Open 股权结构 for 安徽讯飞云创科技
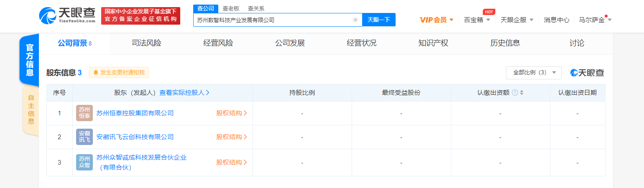Viewport: 644px width, 188px height. pyautogui.click(x=232, y=137)
